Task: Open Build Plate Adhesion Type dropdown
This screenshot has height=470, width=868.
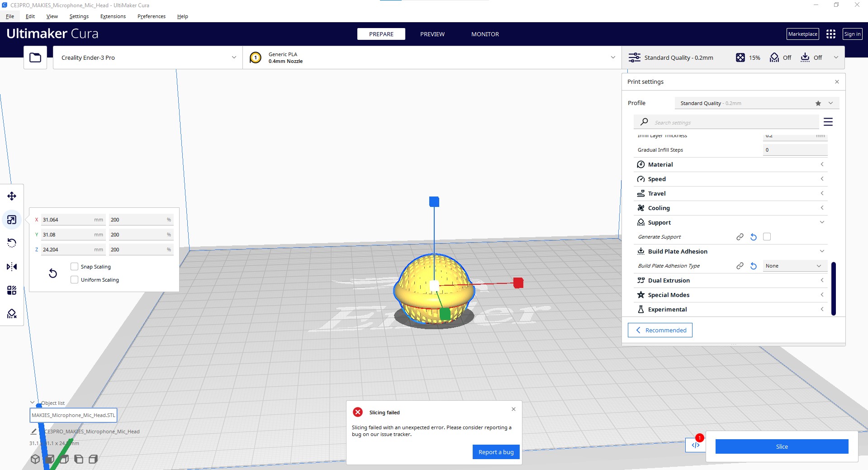Action: coord(795,266)
